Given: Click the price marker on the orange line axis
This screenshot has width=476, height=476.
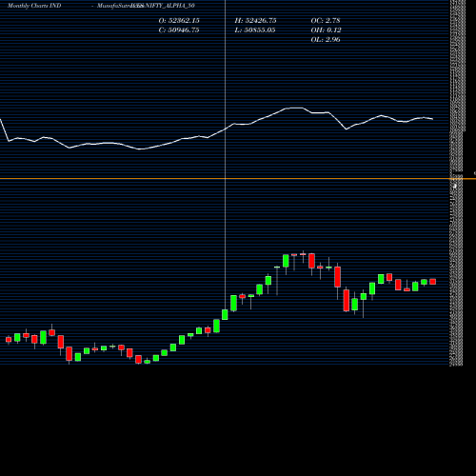Looking at the screenshot, I should 455,186.
